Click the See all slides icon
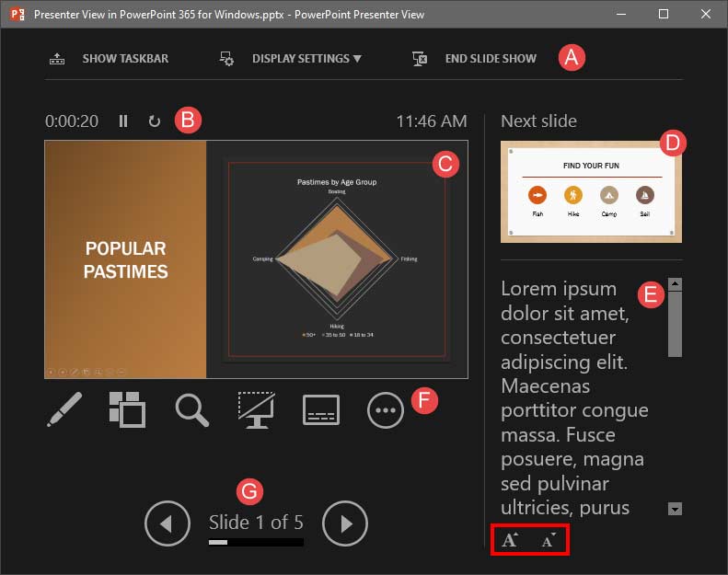Viewport: 728px width, 575px height. [x=127, y=410]
